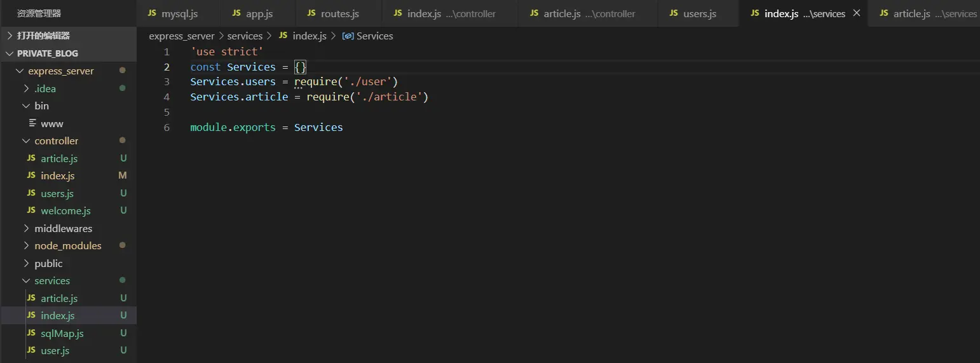Expand the node_modules folder
The image size is (980, 363).
pos(68,245)
